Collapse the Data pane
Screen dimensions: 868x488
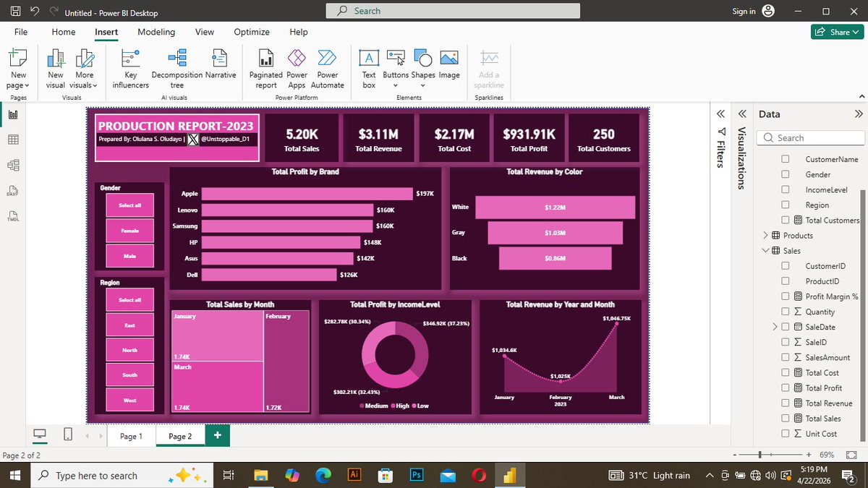coord(859,114)
